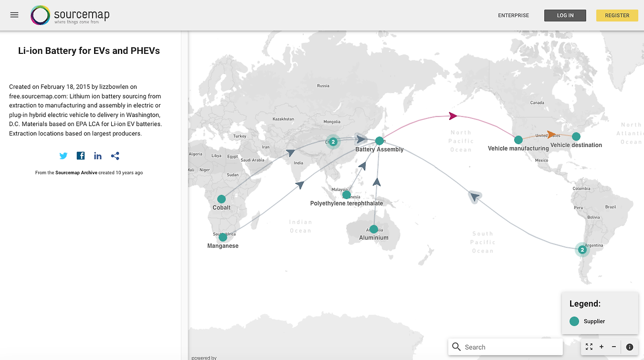Click the orange arrow to Vehicle destination
The height and width of the screenshot is (360, 644).
pyautogui.click(x=552, y=134)
